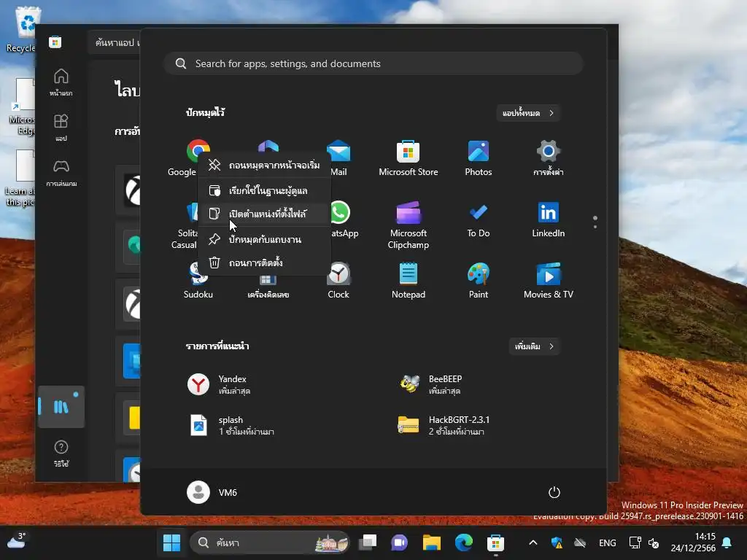Click ENG language indicator
747x560 pixels.
tap(608, 542)
